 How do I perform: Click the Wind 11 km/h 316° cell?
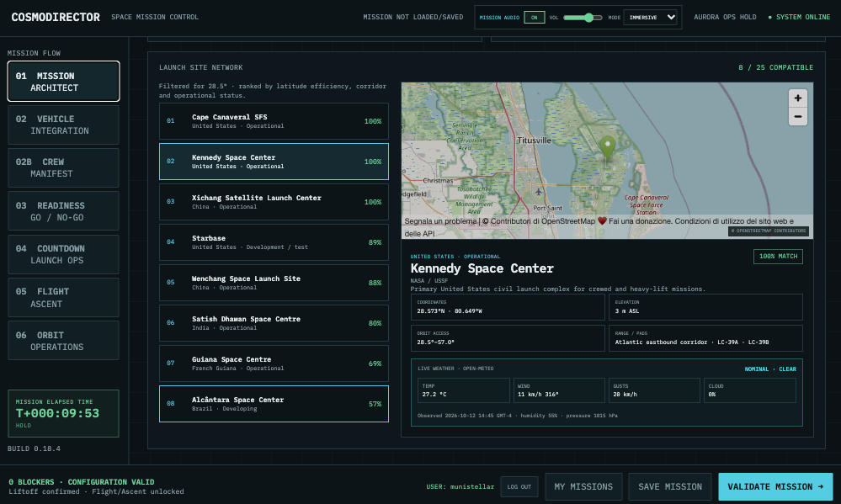559,390
